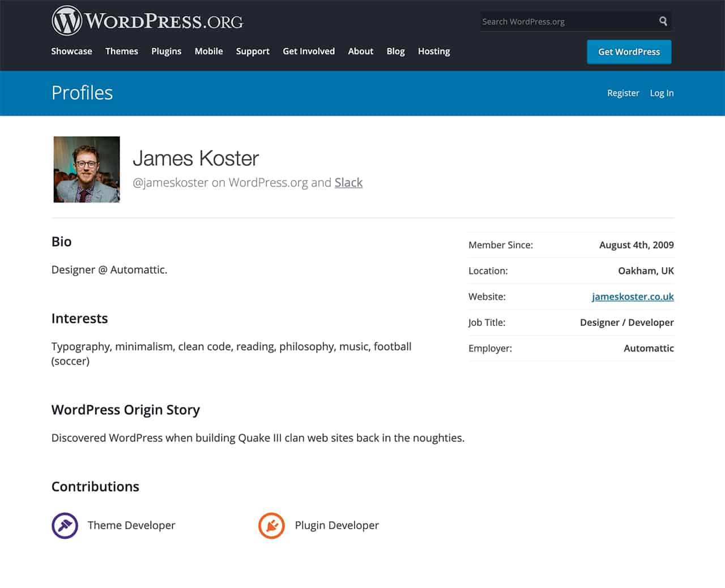Click the Contributions heading
725x588 pixels.
pyautogui.click(x=95, y=487)
